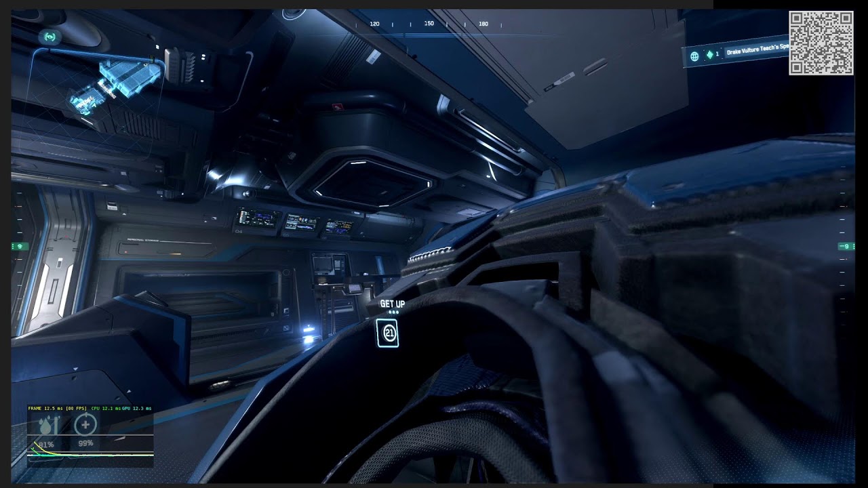Screen dimensions: 868x488
Task: Click the GET UP interaction prompt
Action: (x=392, y=304)
